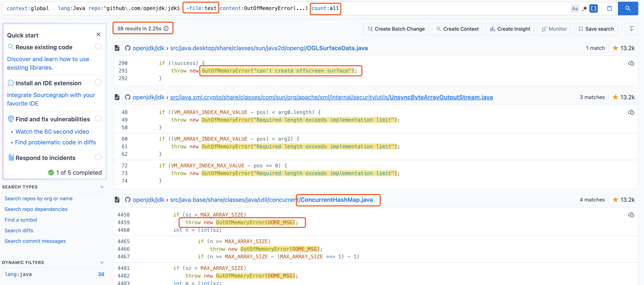Select Search commit messages type

(35, 241)
